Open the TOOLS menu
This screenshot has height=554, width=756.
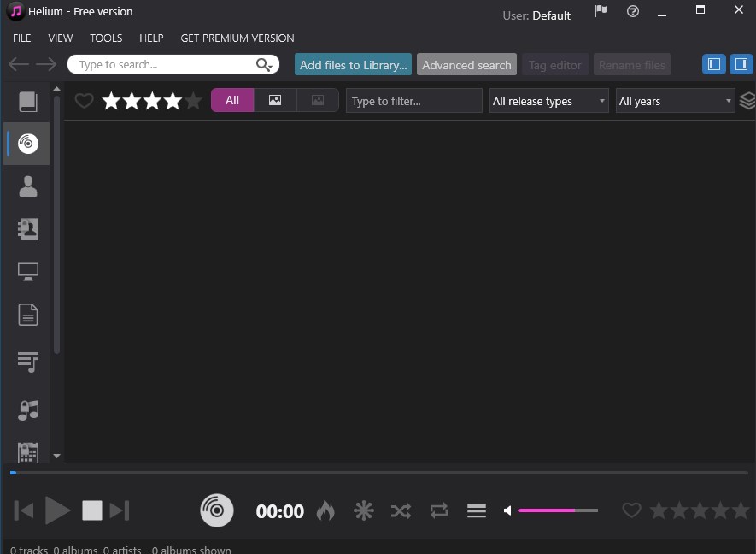click(x=106, y=38)
